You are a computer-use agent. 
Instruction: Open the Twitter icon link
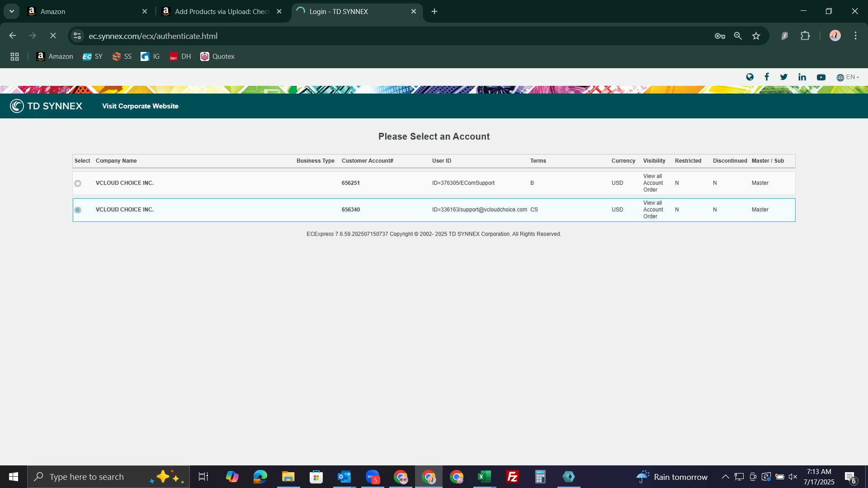[x=784, y=77]
